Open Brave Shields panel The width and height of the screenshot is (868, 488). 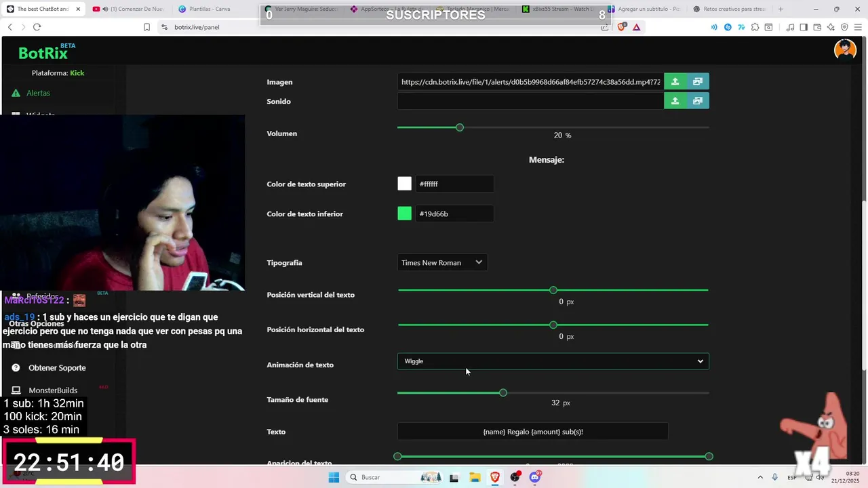point(622,27)
